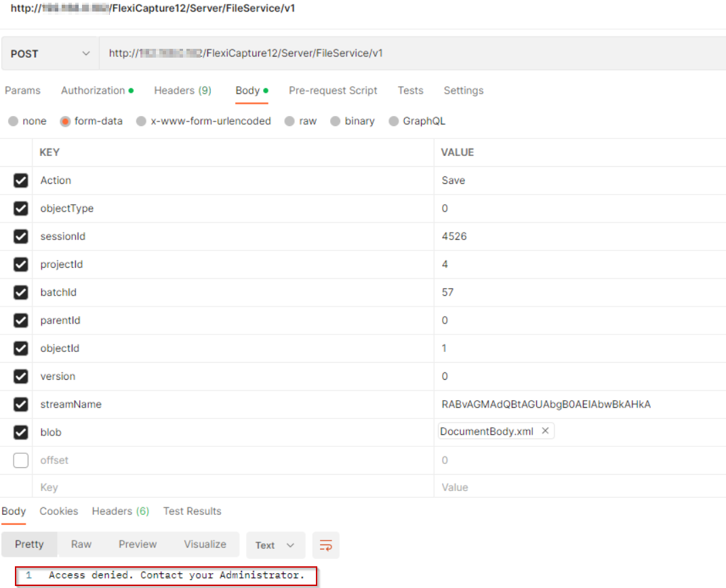Toggle the sessionId row checkbox
Screen dimensions: 726x588
(x=21, y=237)
